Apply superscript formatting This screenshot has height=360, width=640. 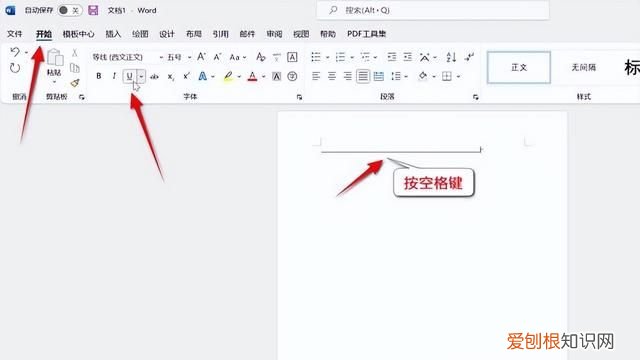click(x=187, y=76)
